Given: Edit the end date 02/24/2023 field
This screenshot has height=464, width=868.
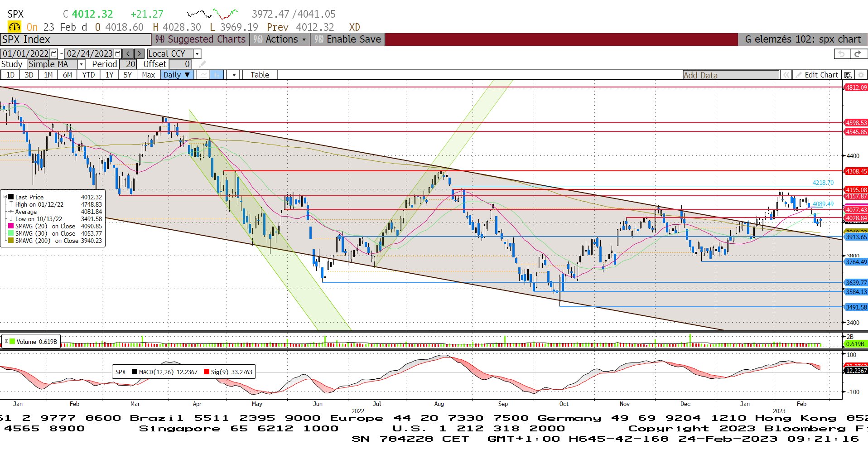Looking at the screenshot, I should pos(90,53).
